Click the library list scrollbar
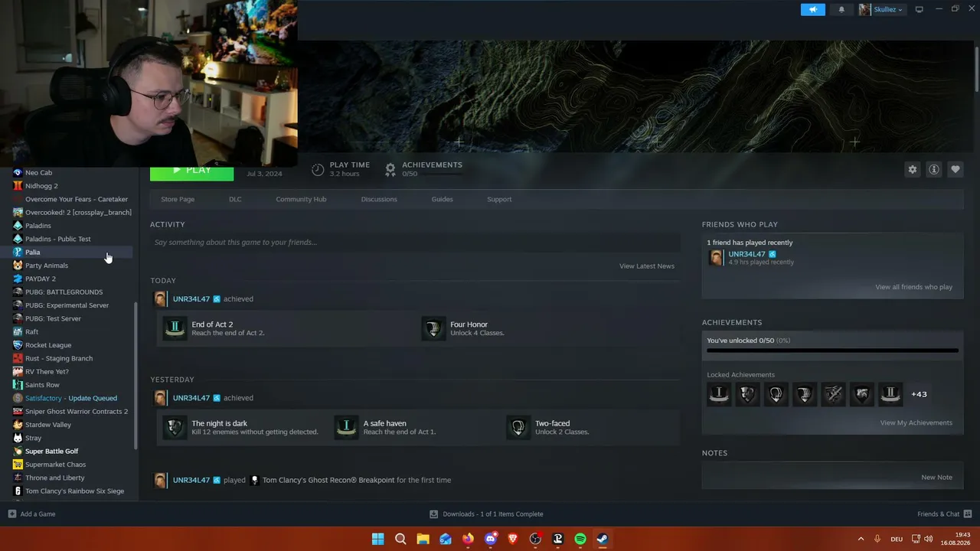Image resolution: width=980 pixels, height=551 pixels. (x=136, y=376)
